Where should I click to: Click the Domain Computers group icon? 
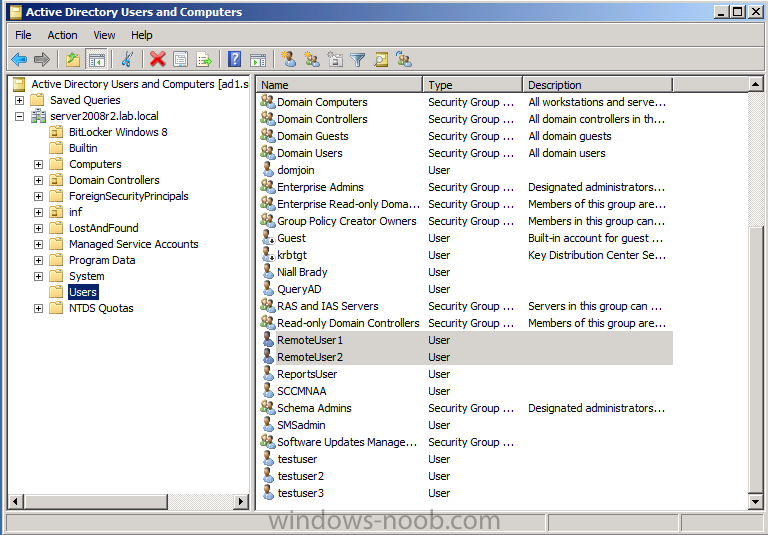267,102
